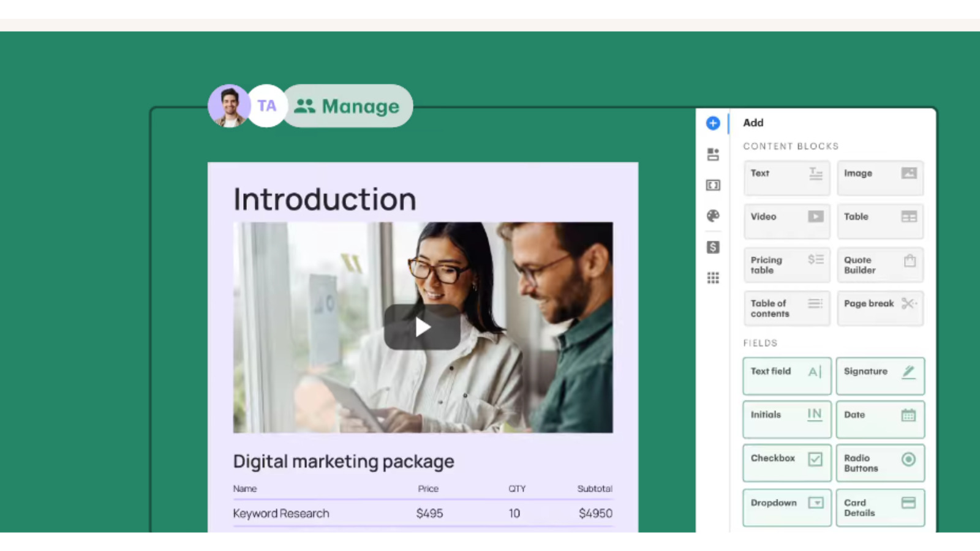Open the pricing dollar sidebar icon

point(713,247)
